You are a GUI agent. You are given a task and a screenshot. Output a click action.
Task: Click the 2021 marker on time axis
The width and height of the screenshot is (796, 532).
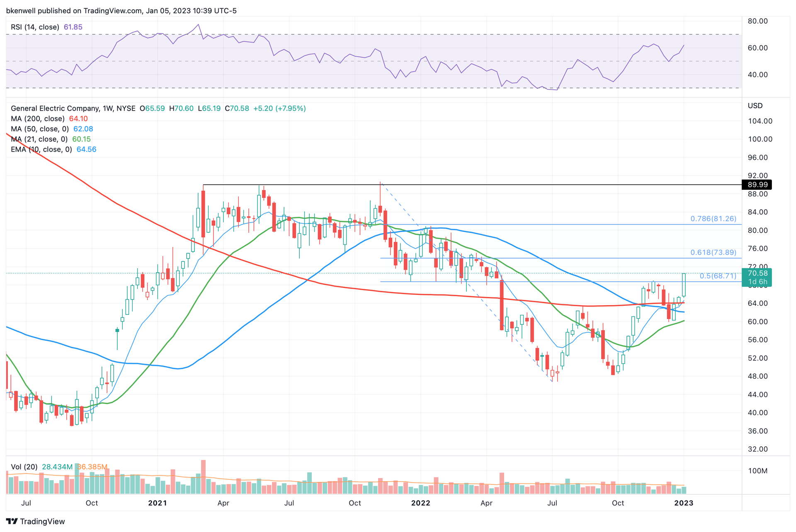click(158, 503)
